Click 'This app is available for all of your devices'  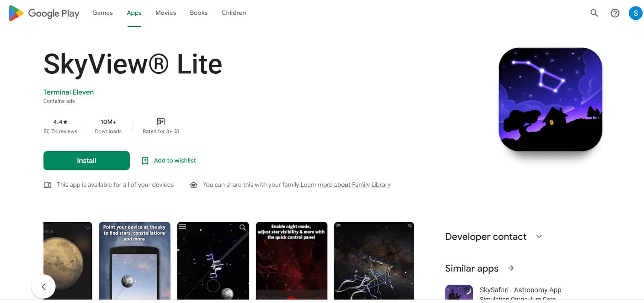(115, 185)
